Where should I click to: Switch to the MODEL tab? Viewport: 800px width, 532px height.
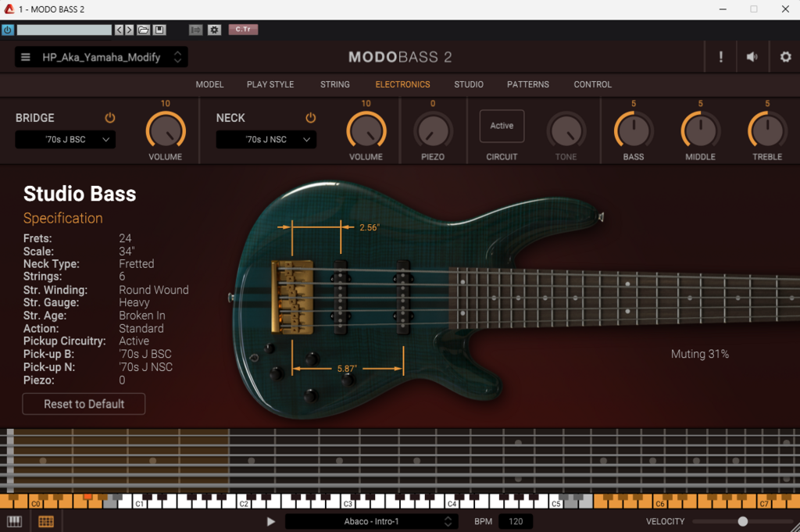209,84
